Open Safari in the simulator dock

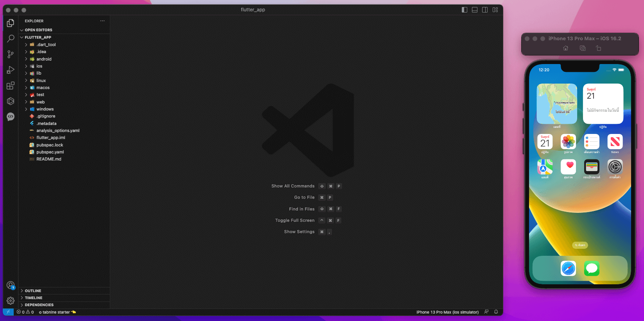coord(568,269)
